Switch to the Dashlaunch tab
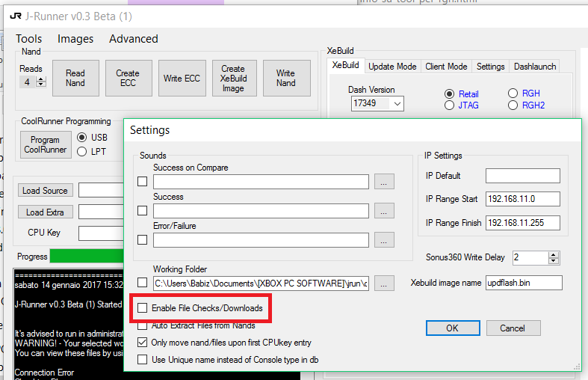Screen dimensions: 588x380 pos(535,67)
